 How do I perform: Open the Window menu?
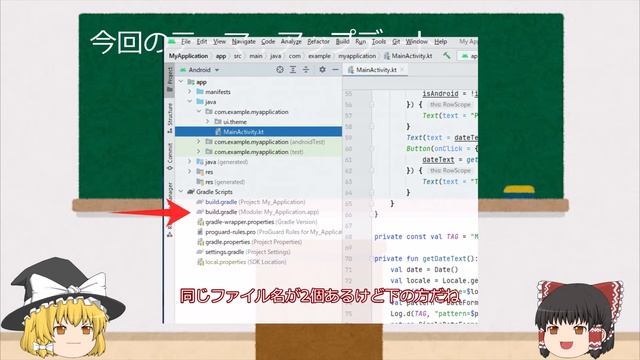[416, 42]
